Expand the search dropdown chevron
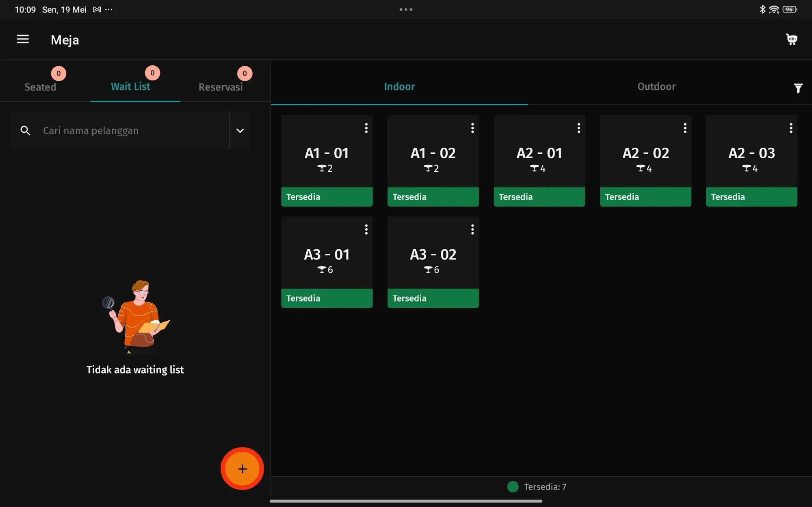The image size is (812, 507). [240, 131]
